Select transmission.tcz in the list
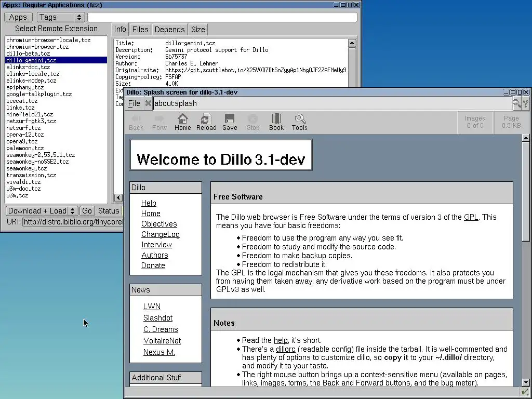Image resolution: width=532 pixels, height=399 pixels. tap(56, 175)
